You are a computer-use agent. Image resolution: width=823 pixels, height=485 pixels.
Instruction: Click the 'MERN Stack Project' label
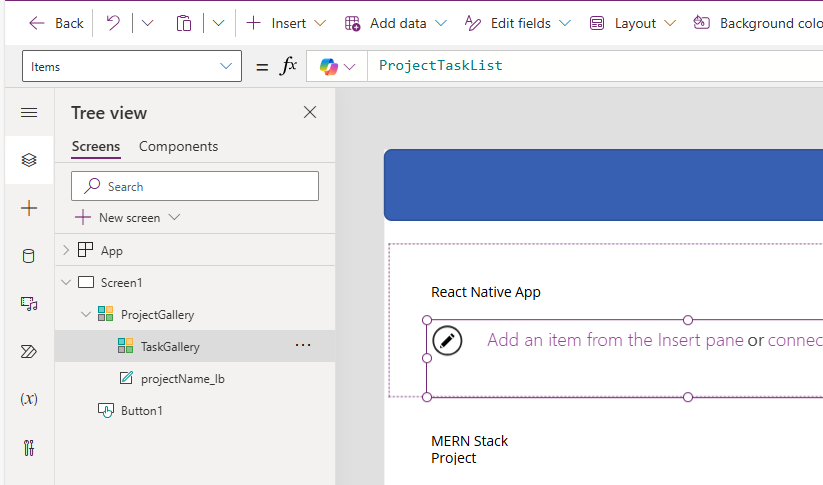pyautogui.click(x=469, y=449)
